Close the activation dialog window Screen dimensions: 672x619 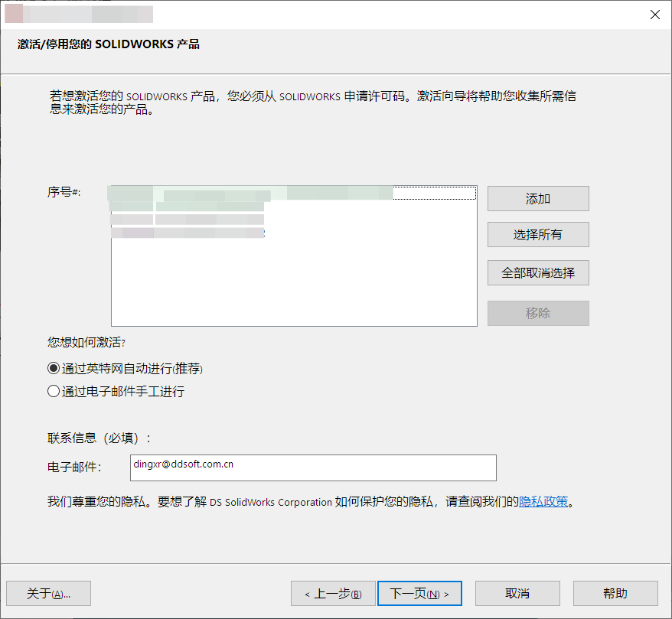click(x=654, y=15)
